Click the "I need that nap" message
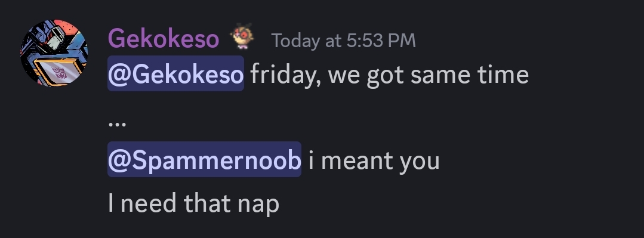Viewport: 644px width, 238px height. 194,203
